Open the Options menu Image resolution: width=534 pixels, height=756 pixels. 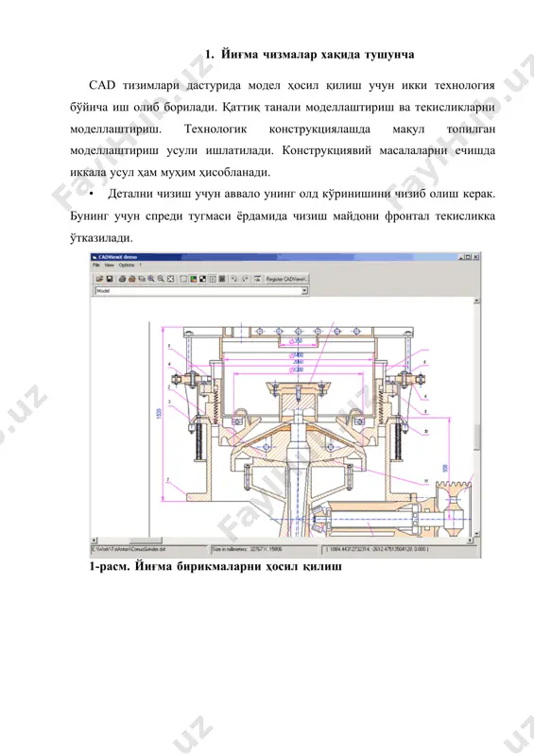pos(127,266)
